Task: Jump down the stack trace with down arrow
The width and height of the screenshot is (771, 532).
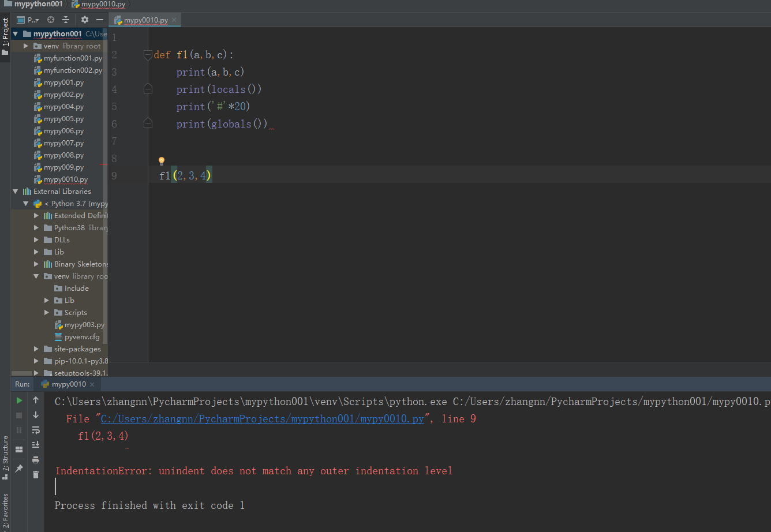Action: pyautogui.click(x=36, y=415)
